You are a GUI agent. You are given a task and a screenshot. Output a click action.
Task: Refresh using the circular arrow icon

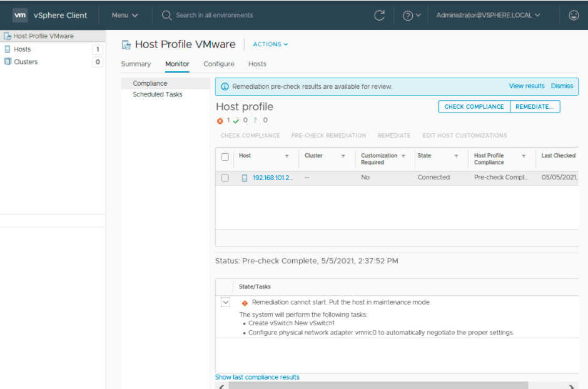(x=379, y=16)
